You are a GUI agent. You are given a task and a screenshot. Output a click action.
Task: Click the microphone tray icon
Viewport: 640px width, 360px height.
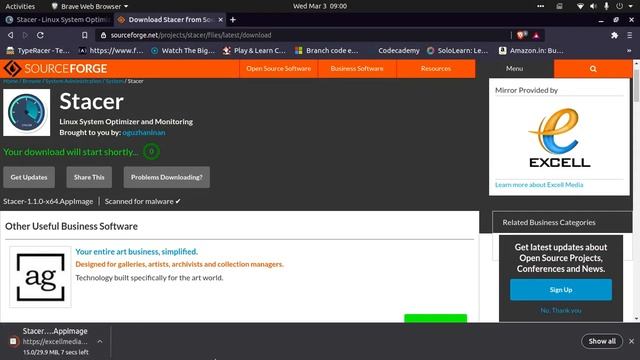606,6
